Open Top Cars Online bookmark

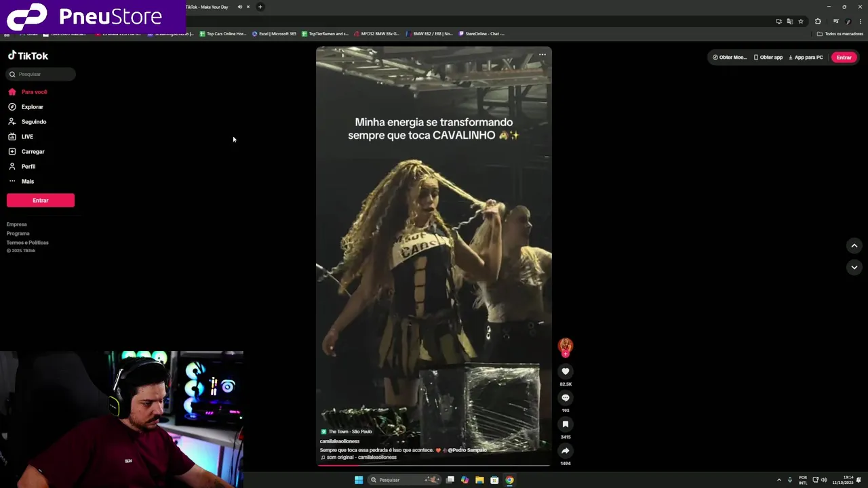click(x=223, y=34)
